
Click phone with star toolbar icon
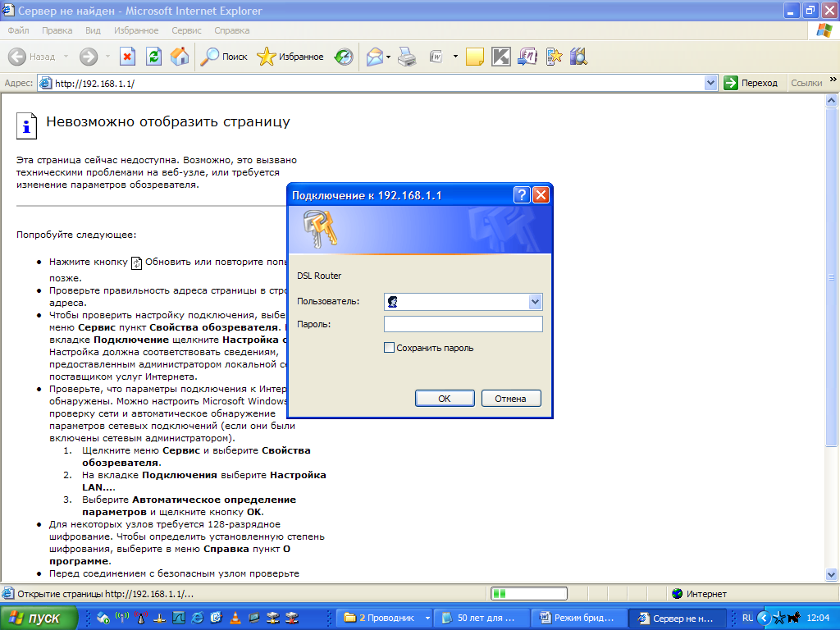coord(554,57)
